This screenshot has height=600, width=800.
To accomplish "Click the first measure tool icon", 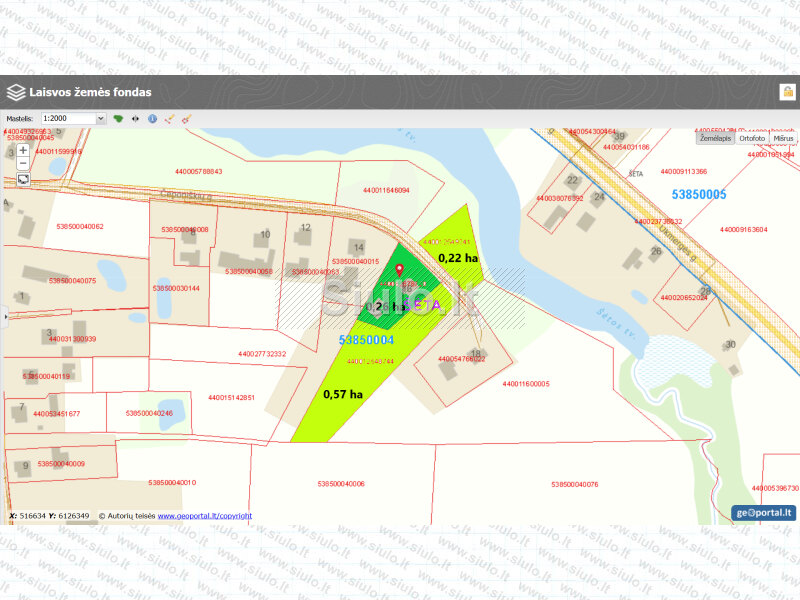I will (x=170, y=118).
